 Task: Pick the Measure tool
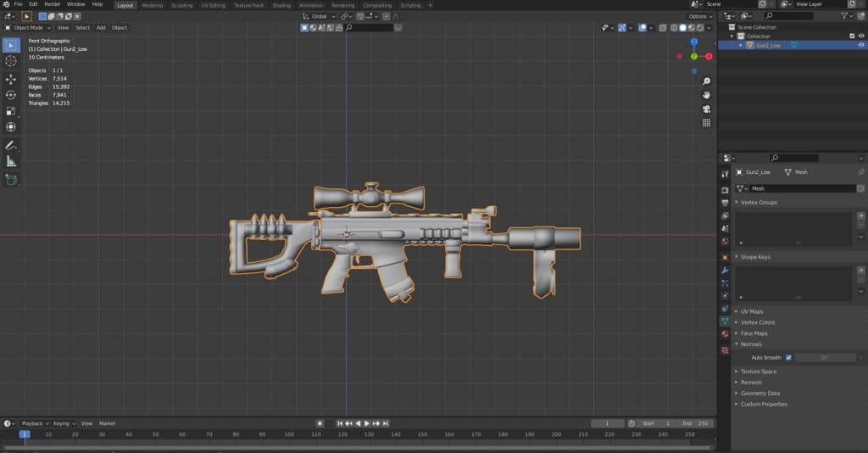coord(11,161)
